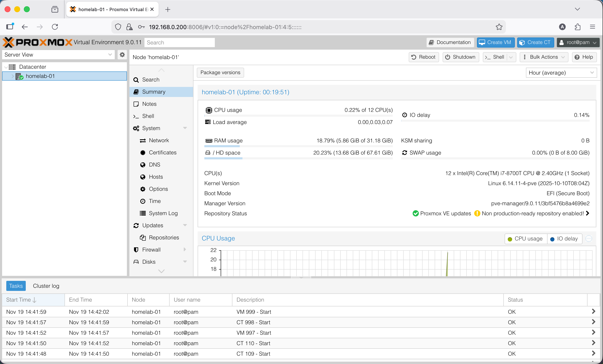Click inside the Search field at the top

click(x=179, y=42)
